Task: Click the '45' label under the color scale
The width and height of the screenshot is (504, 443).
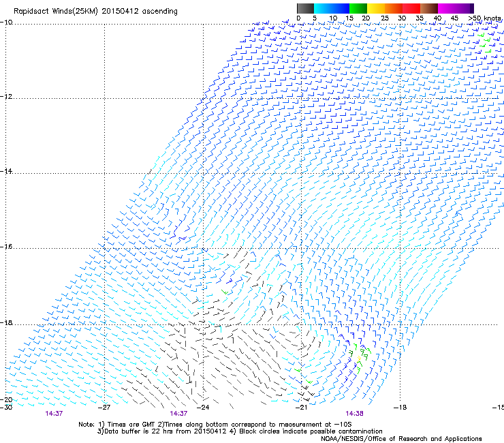Action: [454, 18]
